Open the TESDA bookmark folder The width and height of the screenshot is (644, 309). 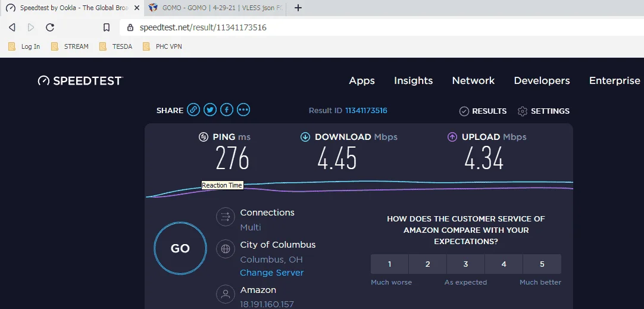[x=116, y=46]
